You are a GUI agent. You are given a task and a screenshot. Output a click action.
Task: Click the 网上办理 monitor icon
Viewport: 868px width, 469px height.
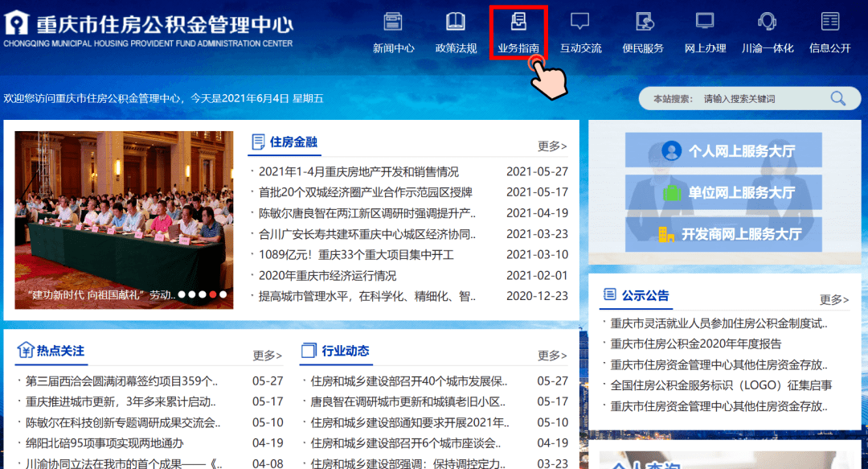click(x=705, y=22)
